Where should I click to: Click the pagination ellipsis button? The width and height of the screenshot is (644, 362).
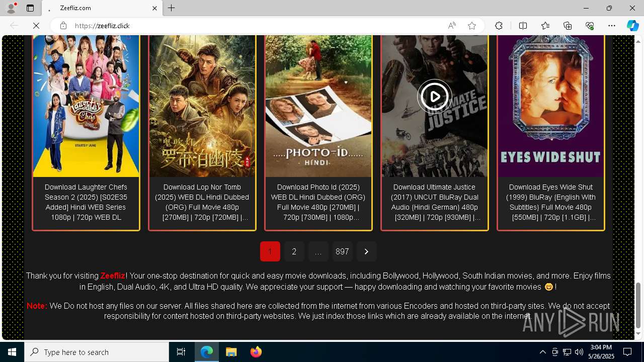[x=318, y=251]
